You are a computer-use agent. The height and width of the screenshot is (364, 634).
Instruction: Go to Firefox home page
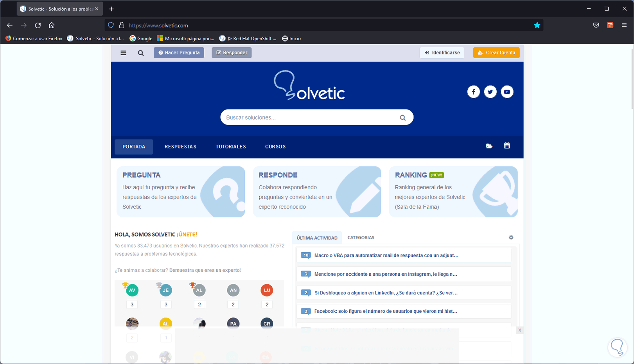pos(52,25)
